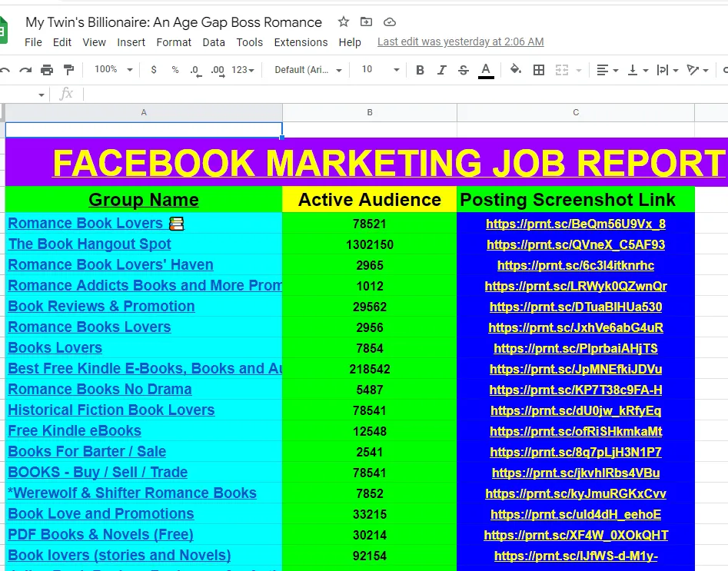
Task: Toggle italic formatting
Action: [x=441, y=70]
